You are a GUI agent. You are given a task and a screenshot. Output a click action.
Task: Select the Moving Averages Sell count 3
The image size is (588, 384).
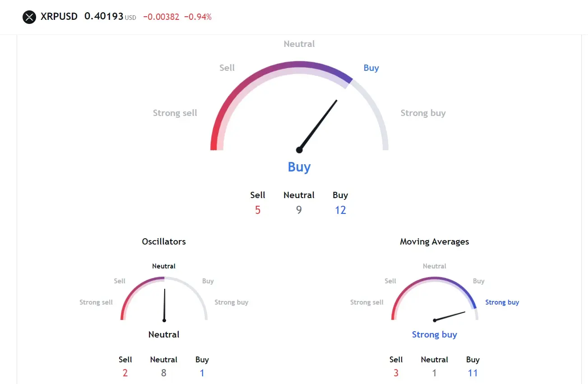[396, 373]
